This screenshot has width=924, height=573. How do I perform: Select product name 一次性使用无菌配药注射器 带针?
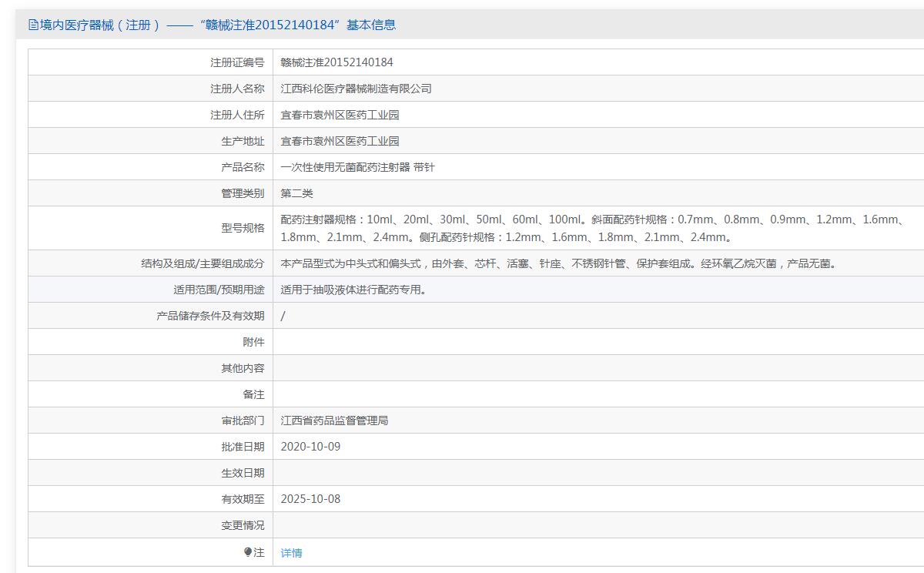(357, 167)
